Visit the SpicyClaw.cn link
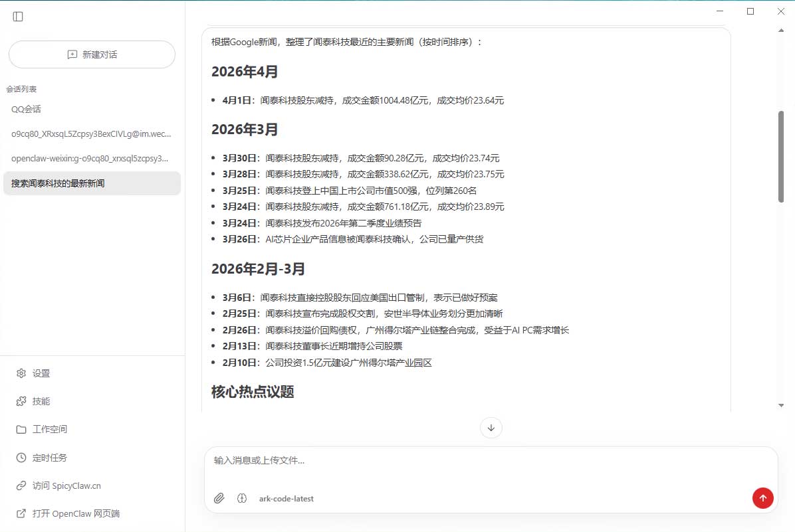 (58, 486)
